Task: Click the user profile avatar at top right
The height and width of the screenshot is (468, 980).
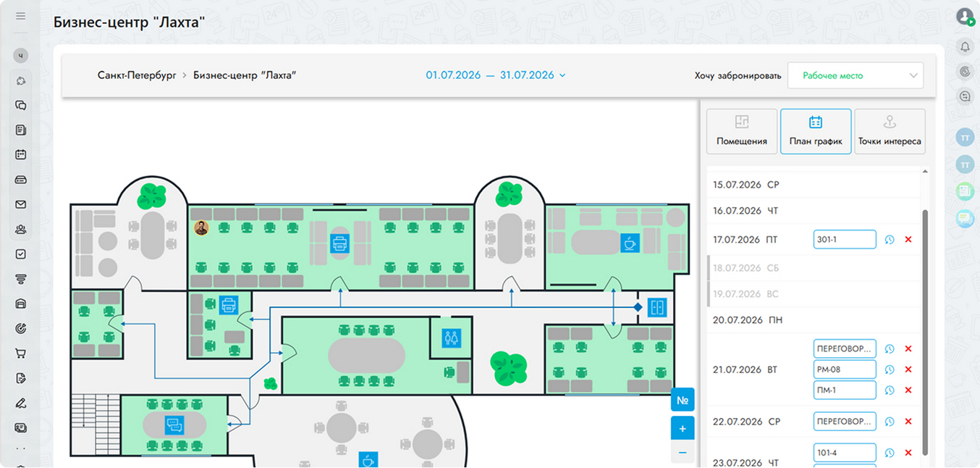Action: click(x=965, y=16)
